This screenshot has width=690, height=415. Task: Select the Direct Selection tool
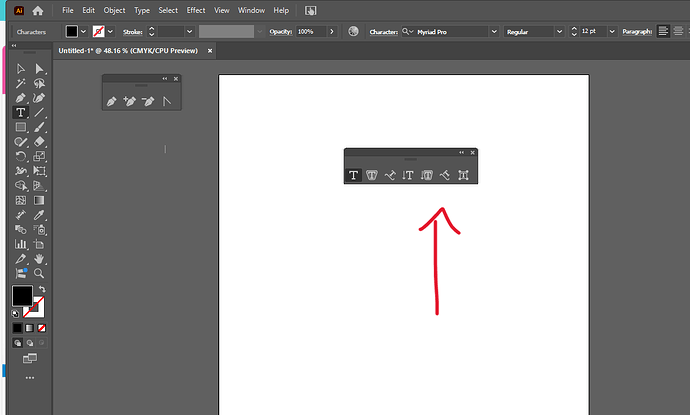[x=39, y=69]
